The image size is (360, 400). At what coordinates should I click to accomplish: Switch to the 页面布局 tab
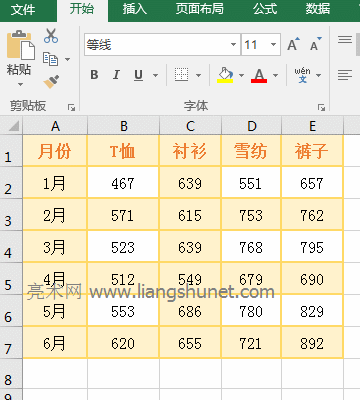(200, 9)
